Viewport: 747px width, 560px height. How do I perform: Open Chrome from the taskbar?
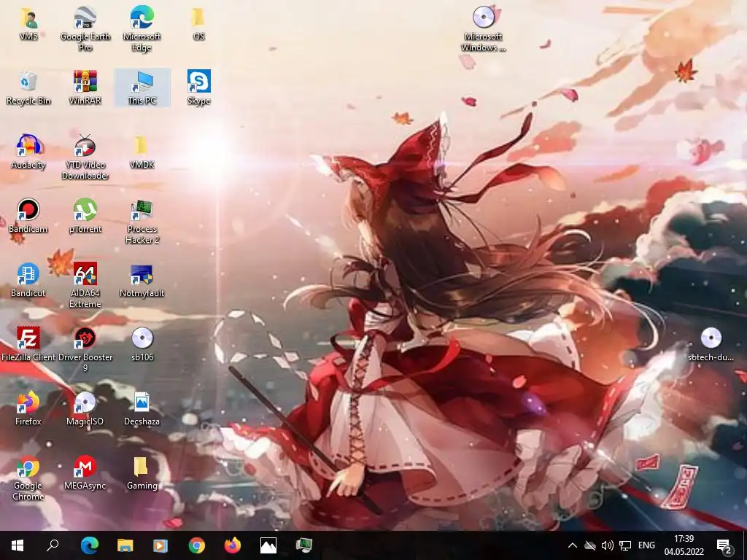tap(197, 545)
